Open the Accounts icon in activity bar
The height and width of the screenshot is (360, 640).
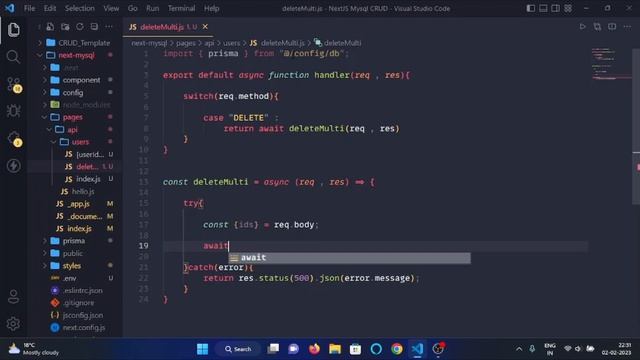(x=13, y=297)
